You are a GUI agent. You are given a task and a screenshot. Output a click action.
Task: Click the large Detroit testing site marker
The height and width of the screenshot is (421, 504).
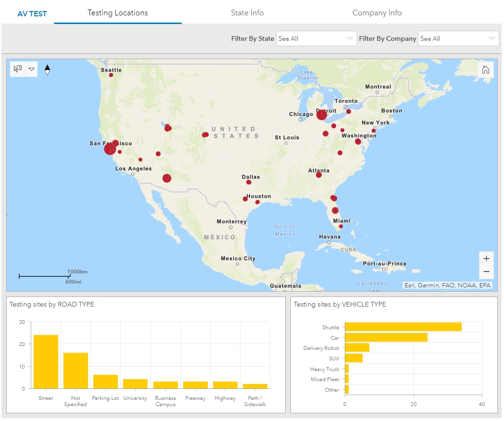click(321, 114)
